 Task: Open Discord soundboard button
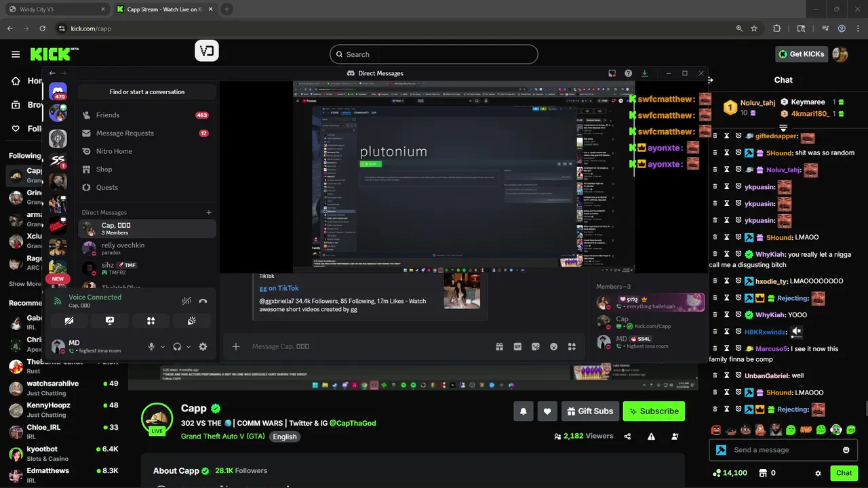tap(192, 321)
